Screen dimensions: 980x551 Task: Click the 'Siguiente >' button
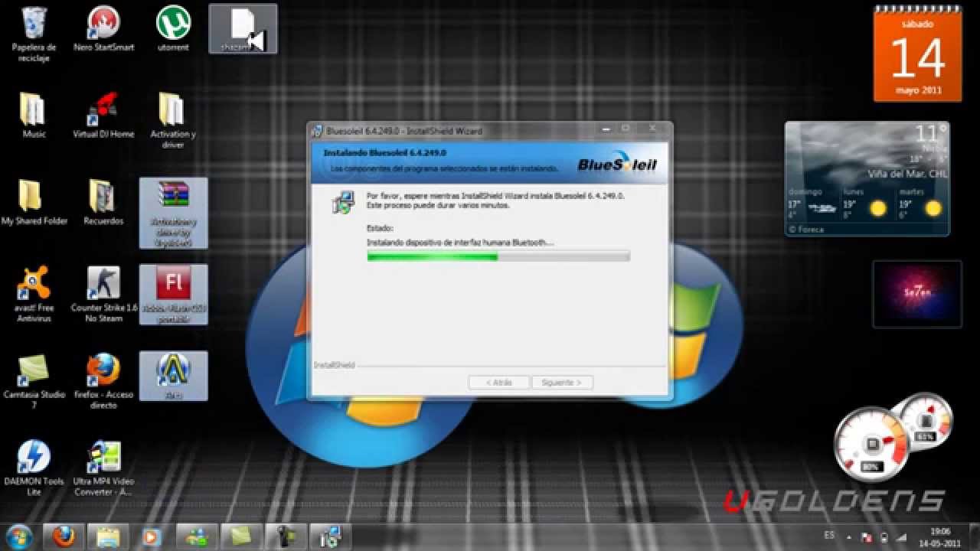(561, 382)
